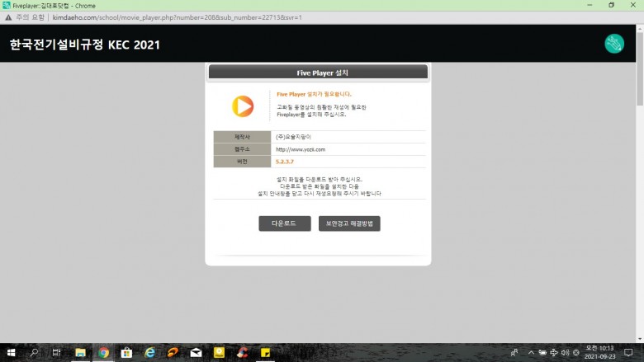644x362 pixels.
Task: Click the orange Five Player play icon
Action: (242, 106)
